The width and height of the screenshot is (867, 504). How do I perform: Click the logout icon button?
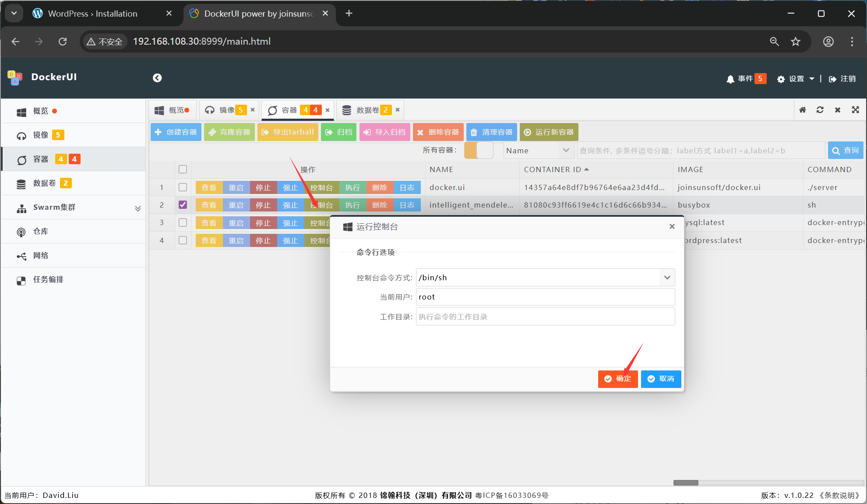[842, 79]
